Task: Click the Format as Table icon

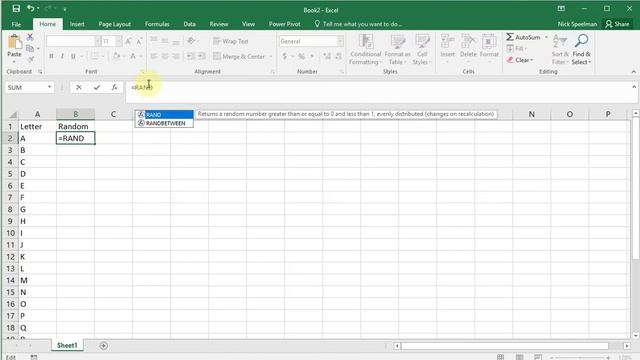Action: [398, 42]
